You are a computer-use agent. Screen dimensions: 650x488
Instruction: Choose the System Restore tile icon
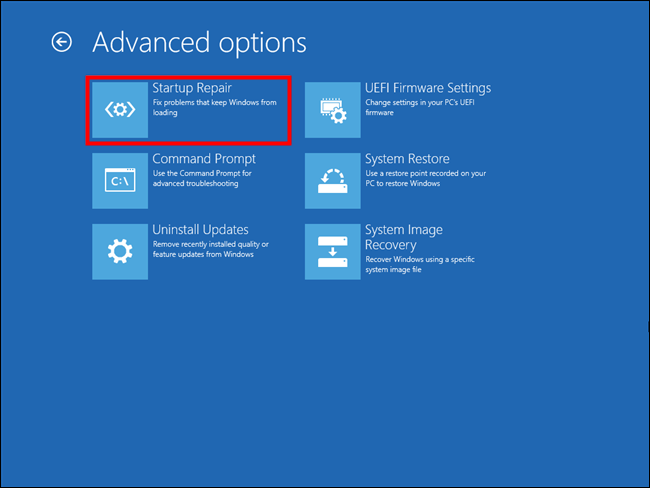click(332, 181)
